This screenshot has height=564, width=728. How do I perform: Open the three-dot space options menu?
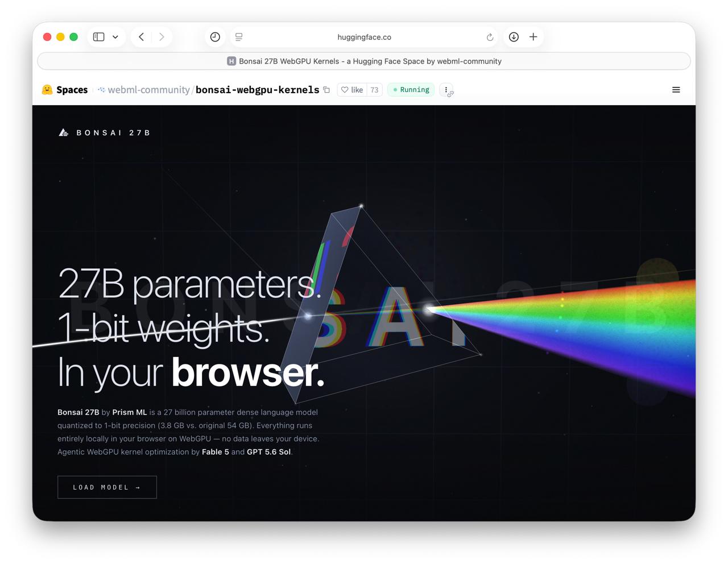click(446, 90)
